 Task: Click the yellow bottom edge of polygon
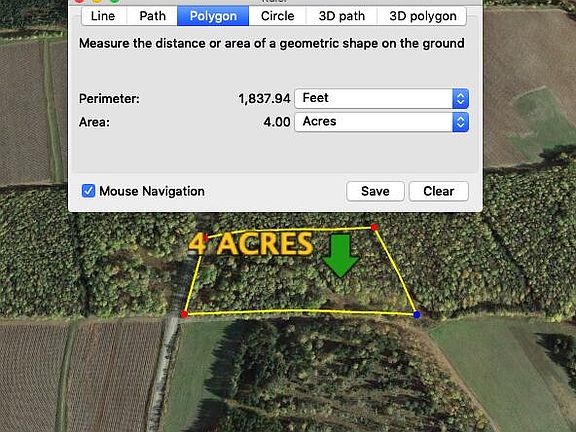point(300,312)
